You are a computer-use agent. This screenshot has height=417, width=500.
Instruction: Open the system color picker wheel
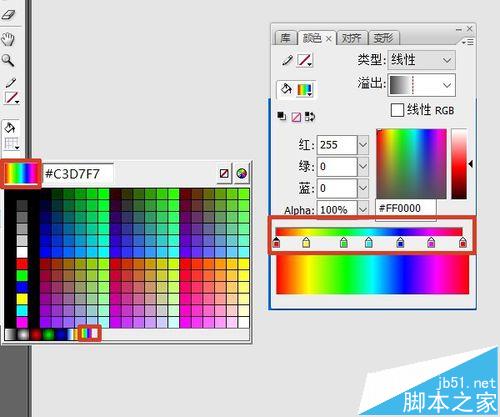click(242, 173)
